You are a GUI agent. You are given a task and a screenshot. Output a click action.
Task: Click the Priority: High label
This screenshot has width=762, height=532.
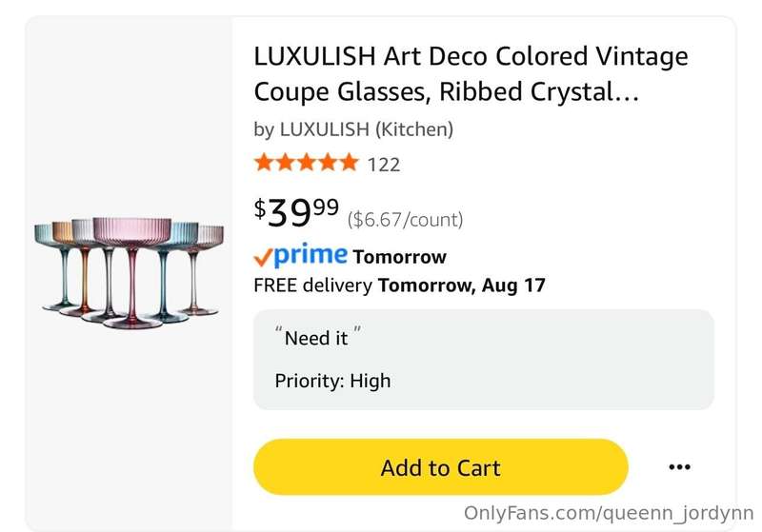coord(332,381)
